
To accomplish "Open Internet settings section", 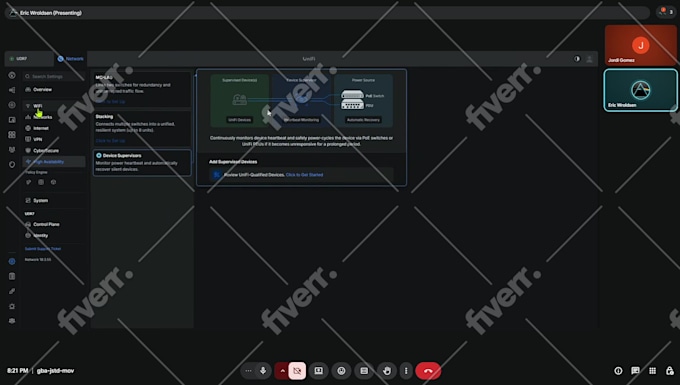I will (41, 128).
